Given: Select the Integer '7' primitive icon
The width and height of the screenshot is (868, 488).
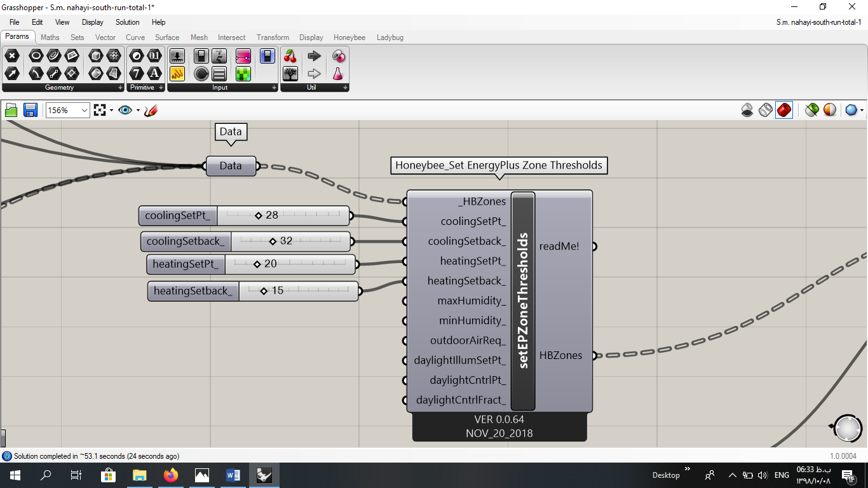Looking at the screenshot, I should (x=137, y=74).
